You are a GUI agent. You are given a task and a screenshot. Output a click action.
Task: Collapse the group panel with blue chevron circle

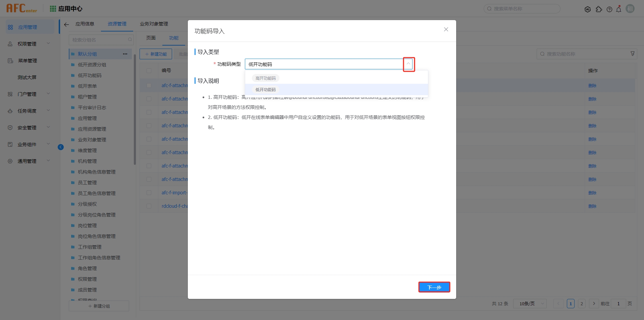[x=61, y=147]
